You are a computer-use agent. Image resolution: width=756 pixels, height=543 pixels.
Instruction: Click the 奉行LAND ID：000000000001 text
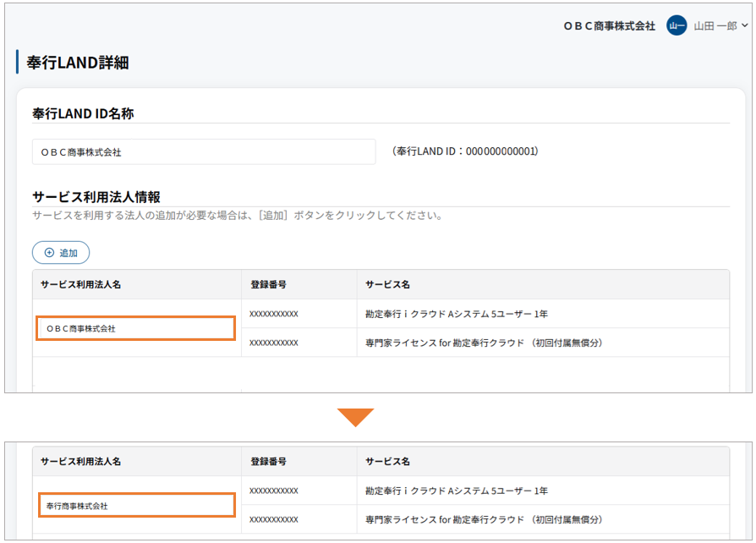465,151
